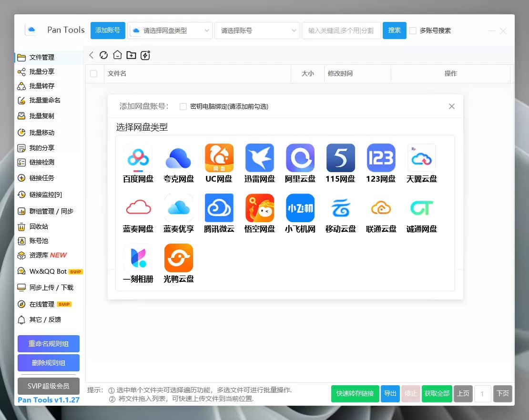The width and height of the screenshot is (529, 420).
Task: Choose the 诚通网盘 icon
Action: (x=421, y=208)
